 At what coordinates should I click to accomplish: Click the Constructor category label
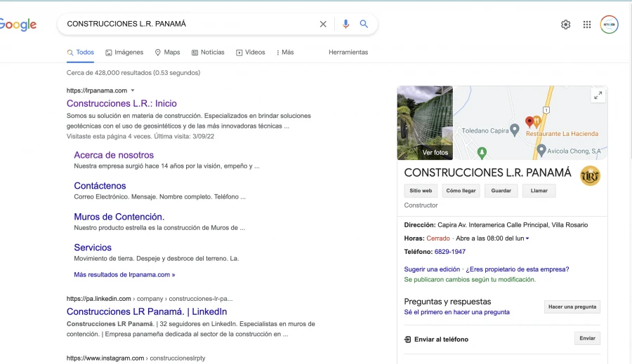[421, 205]
